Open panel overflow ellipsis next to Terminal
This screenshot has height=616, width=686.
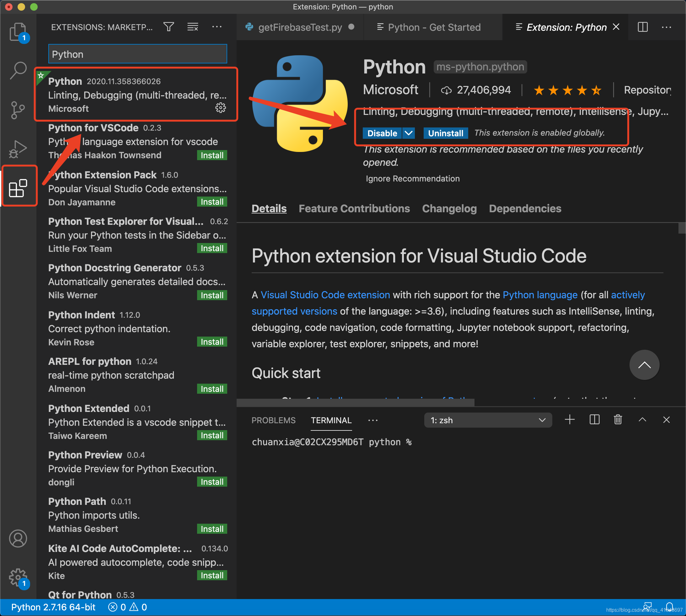point(373,420)
